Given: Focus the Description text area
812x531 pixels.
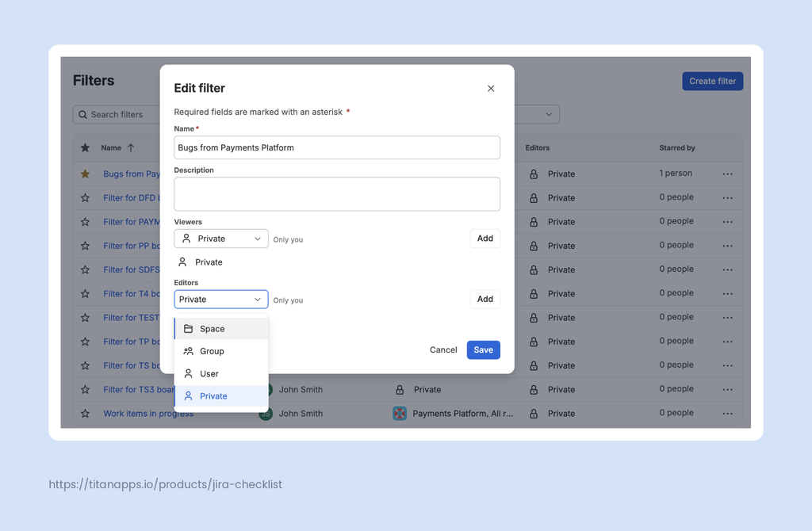Looking at the screenshot, I should [x=336, y=194].
